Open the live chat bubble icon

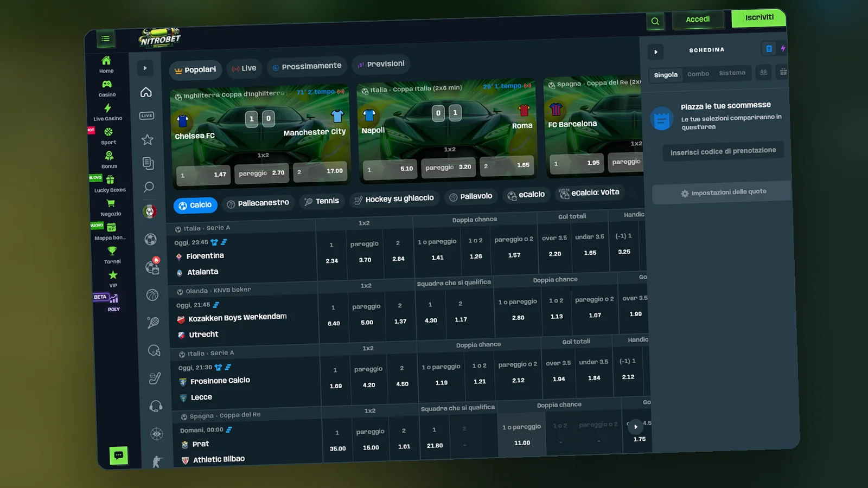[x=119, y=455]
